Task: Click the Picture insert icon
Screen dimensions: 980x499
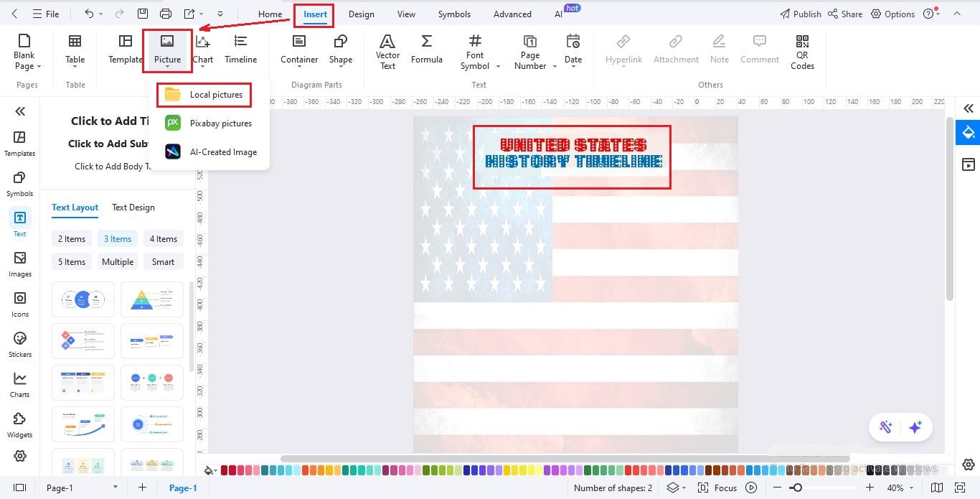Action: pyautogui.click(x=167, y=42)
